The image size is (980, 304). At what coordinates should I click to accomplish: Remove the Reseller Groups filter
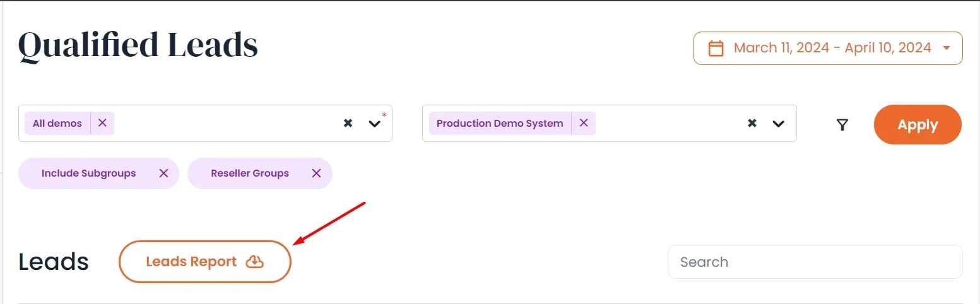tap(317, 173)
